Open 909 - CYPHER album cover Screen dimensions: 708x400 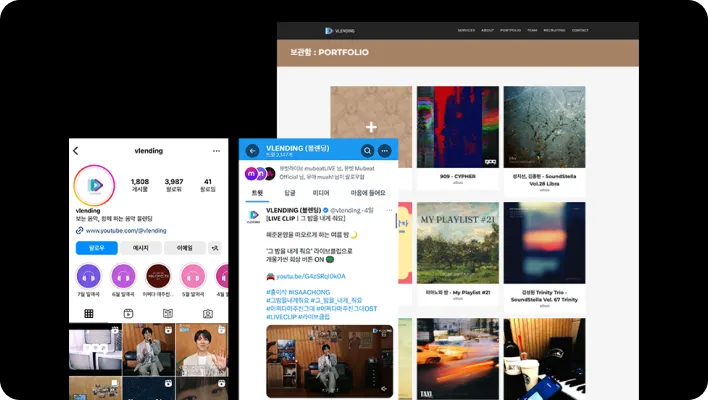click(x=458, y=127)
